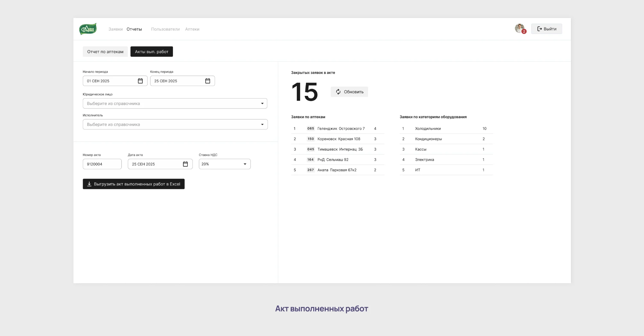This screenshot has height=336, width=644.
Task: Go to the Заявки menu item
Action: click(115, 29)
